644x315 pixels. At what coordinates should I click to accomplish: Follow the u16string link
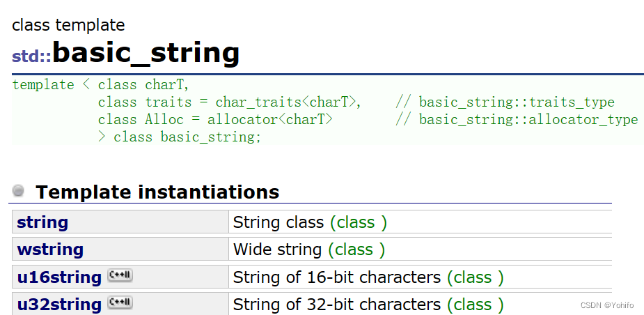[59, 277]
